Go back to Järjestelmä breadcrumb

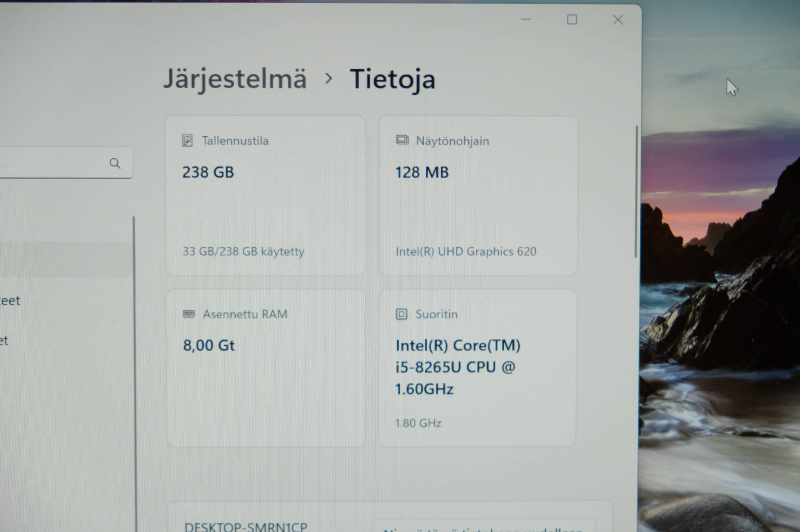(x=235, y=79)
